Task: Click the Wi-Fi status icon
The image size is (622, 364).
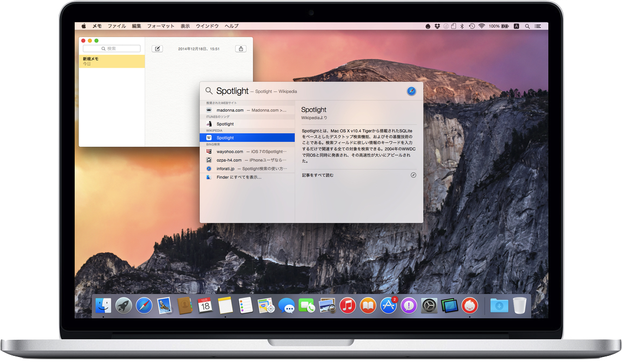Action: 482,26
